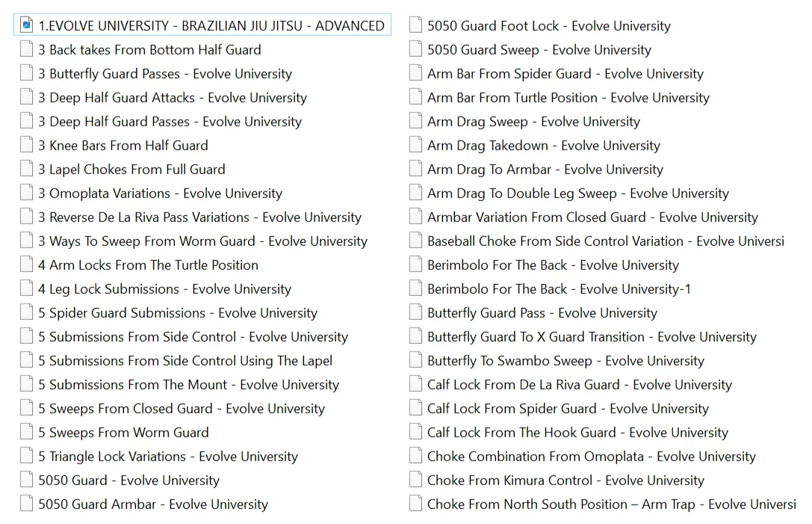Click file icon beside 5 Sweeps From Worm Guard
This screenshot has width=812, height=524.
coord(27,432)
